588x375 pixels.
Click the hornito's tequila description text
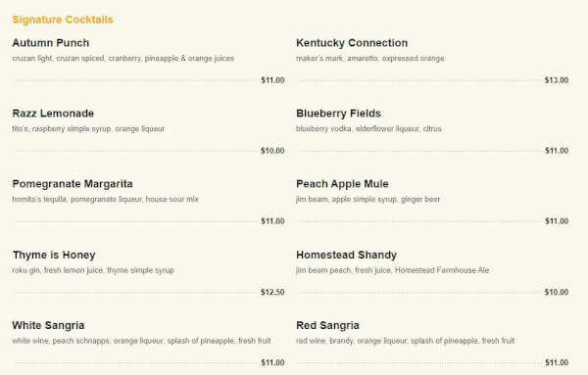coord(106,200)
